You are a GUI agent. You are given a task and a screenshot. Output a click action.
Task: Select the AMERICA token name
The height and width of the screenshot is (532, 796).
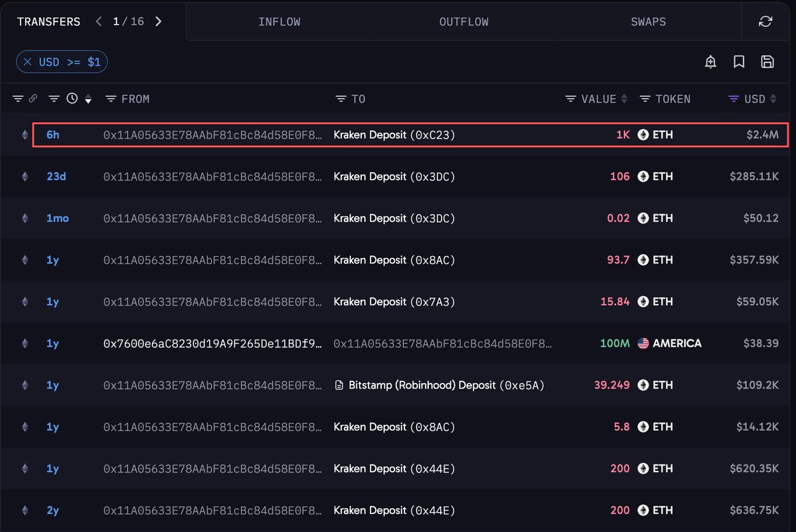tap(677, 344)
